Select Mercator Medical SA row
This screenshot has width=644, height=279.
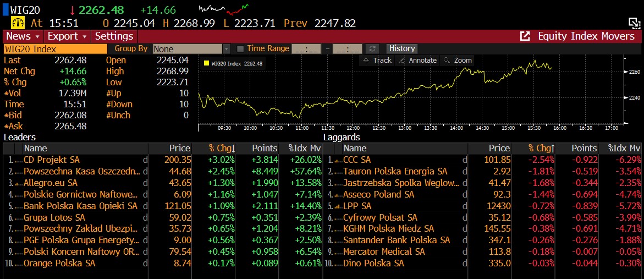pos(483,252)
